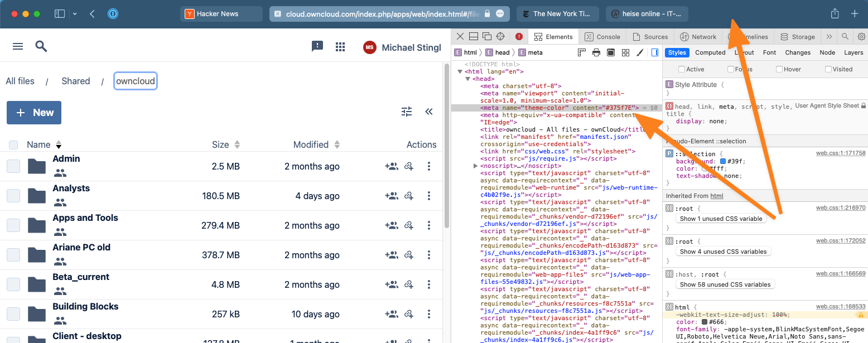Tick the select-all files checkbox
Viewport: 868px width, 343px height.
pos(13,145)
